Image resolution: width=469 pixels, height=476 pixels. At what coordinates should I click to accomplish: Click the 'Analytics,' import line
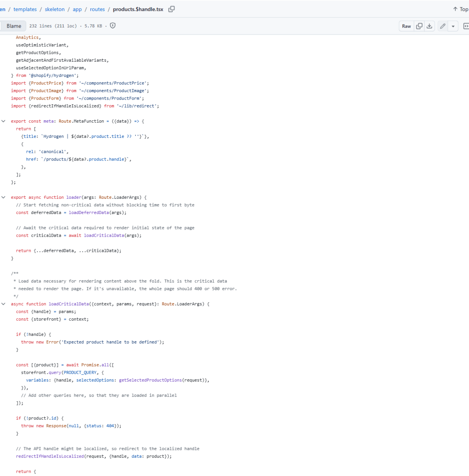[28, 37]
